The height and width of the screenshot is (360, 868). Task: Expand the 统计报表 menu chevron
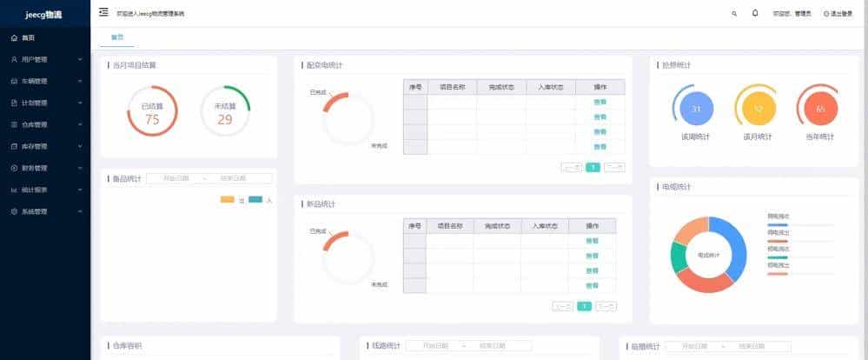coord(80,190)
